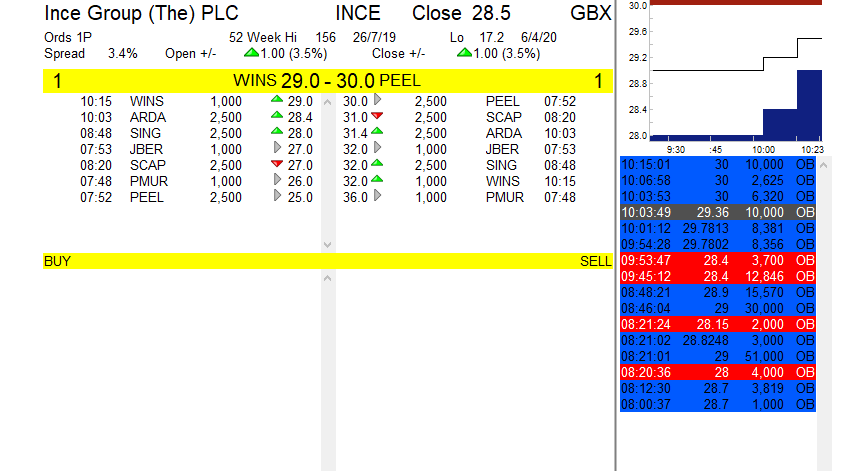Click the red down arrow beside SCAP offer 31.0
The width and height of the screenshot is (854, 471).
point(377,116)
